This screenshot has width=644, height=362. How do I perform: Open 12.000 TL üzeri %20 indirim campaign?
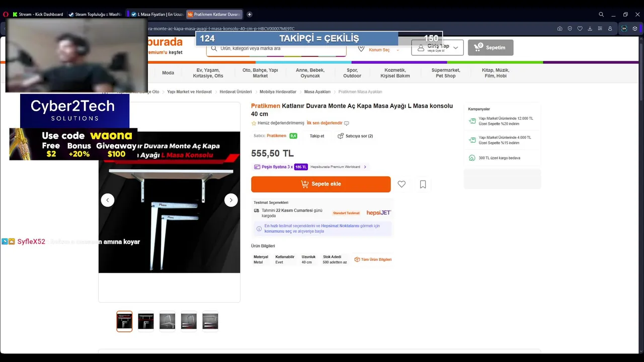[501, 121]
